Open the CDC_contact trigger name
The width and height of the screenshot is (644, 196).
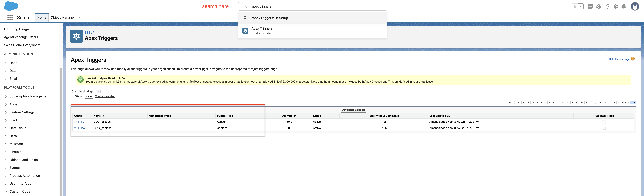click(102, 128)
